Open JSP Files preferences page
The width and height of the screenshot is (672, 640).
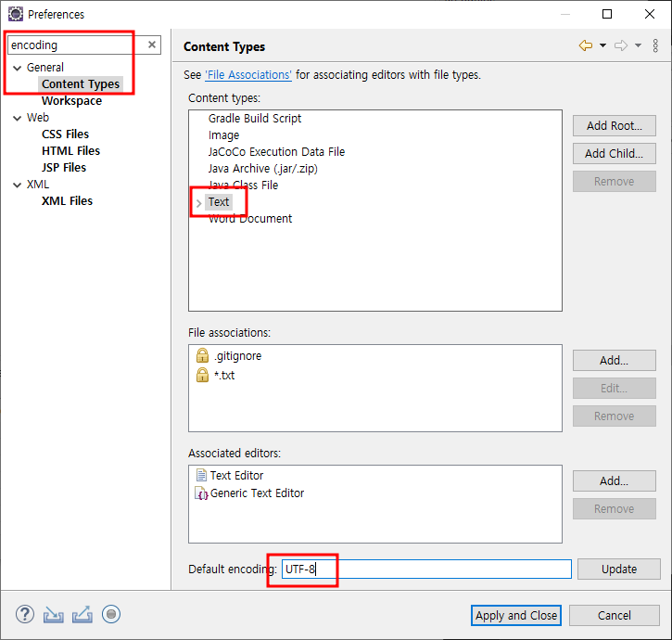[64, 168]
